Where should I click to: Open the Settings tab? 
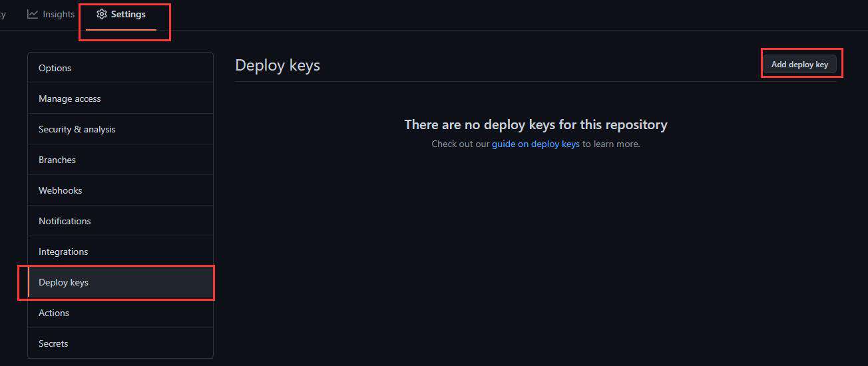tap(121, 14)
